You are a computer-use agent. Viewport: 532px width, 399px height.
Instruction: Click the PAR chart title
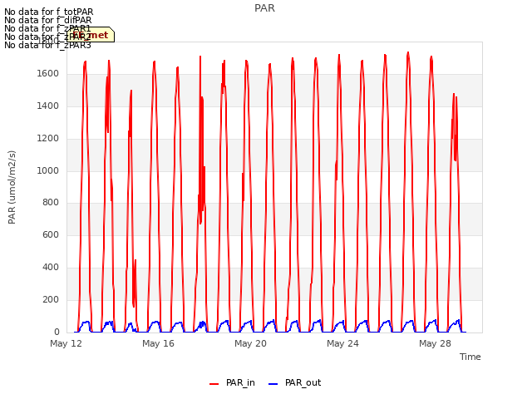264,8
